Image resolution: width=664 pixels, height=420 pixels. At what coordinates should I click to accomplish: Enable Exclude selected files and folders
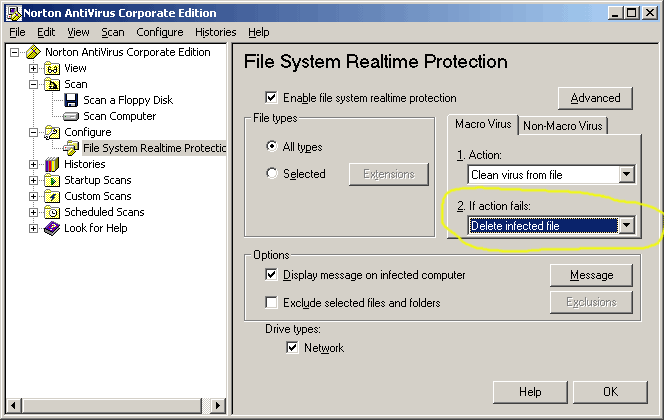(271, 302)
